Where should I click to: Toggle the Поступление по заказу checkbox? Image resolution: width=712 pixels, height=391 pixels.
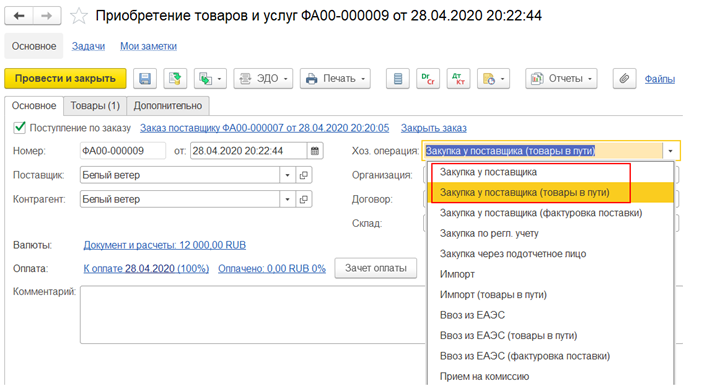pos(20,128)
